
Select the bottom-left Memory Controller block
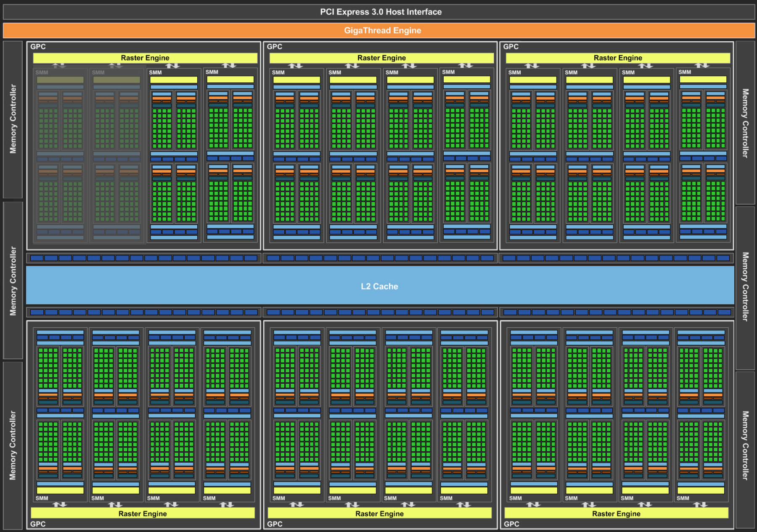tap(13, 445)
